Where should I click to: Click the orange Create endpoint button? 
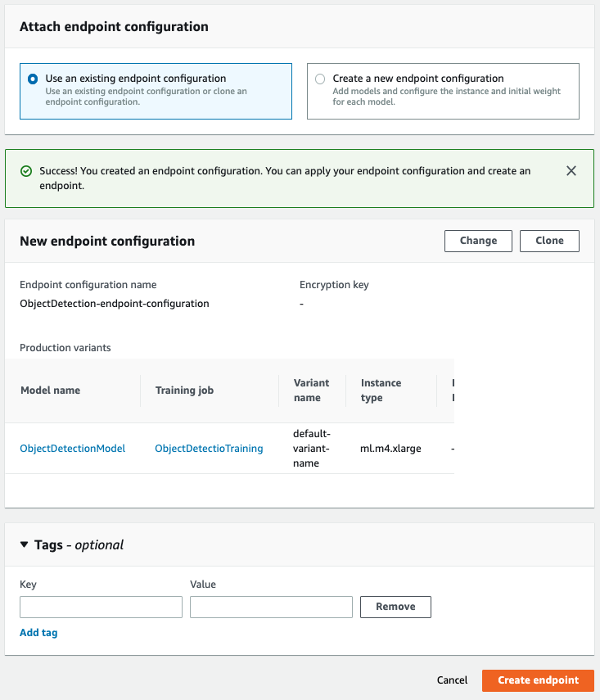point(538,680)
